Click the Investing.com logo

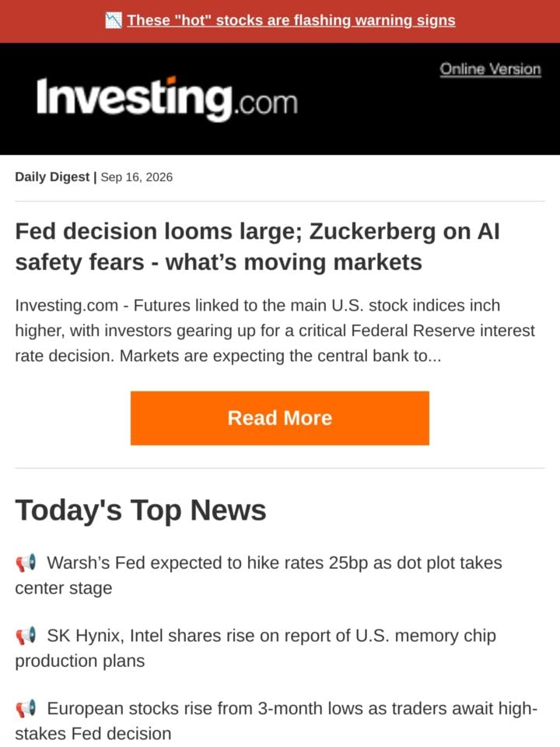[x=167, y=99]
